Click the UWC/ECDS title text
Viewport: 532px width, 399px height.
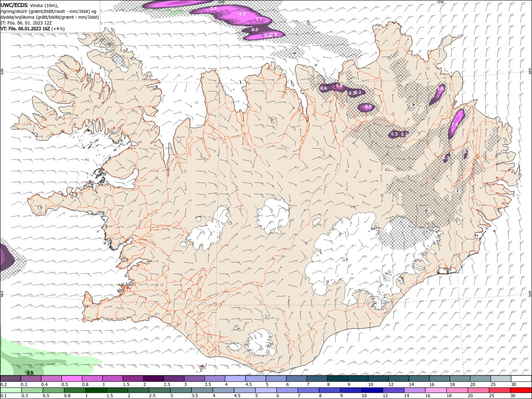(x=14, y=5)
